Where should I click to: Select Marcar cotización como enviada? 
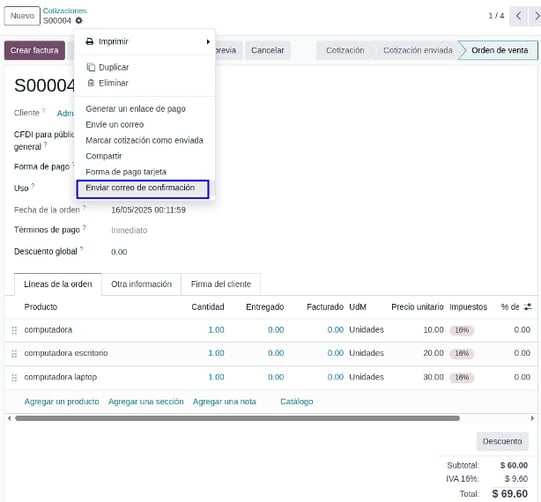(144, 140)
